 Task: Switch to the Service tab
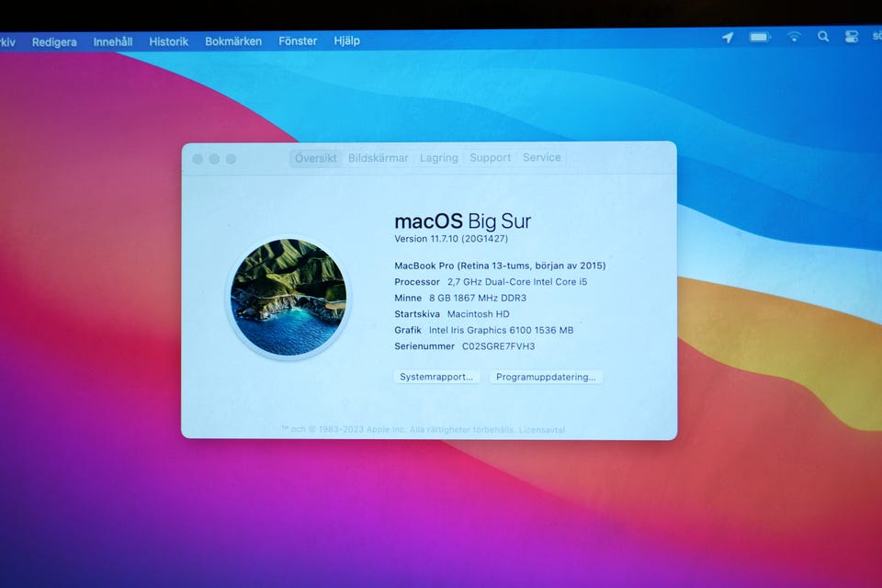tap(542, 157)
